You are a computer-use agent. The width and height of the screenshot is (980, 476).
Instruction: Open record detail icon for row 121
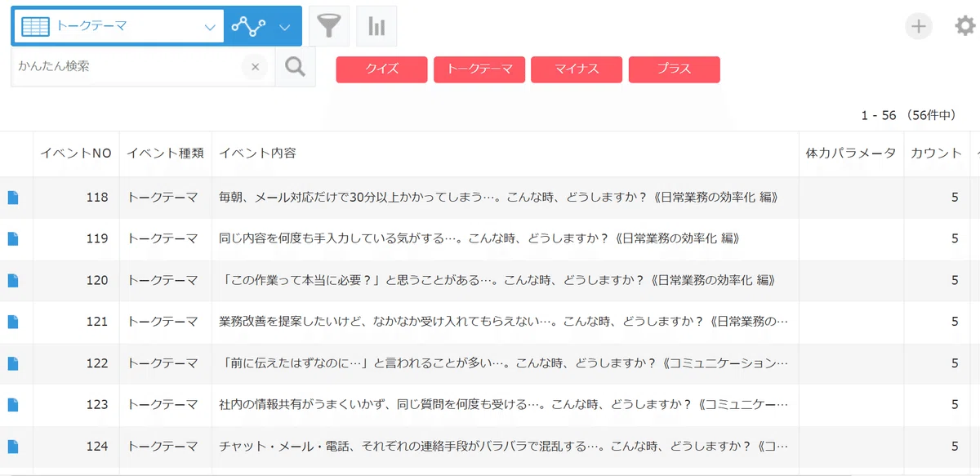(x=13, y=322)
